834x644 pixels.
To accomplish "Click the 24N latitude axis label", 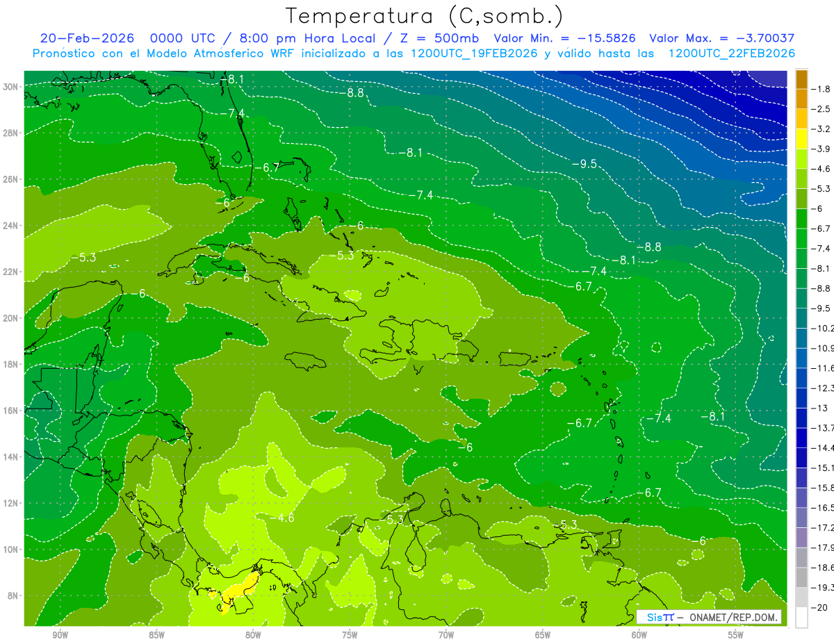I will tap(10, 226).
